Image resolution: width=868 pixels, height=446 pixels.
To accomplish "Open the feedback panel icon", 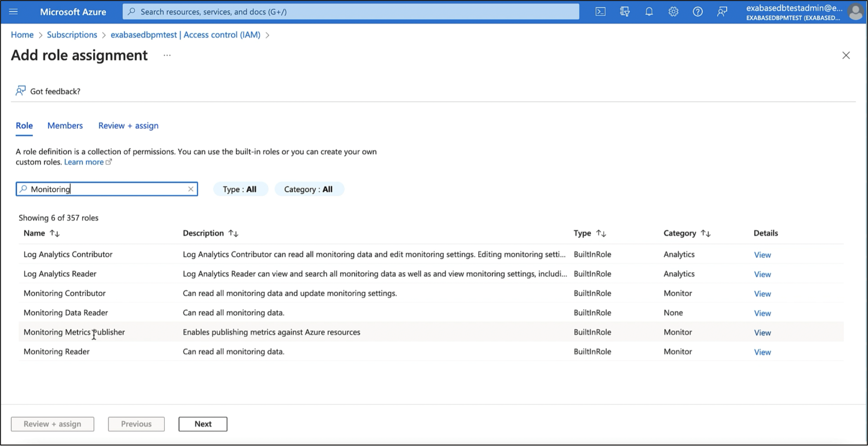I will [x=722, y=12].
